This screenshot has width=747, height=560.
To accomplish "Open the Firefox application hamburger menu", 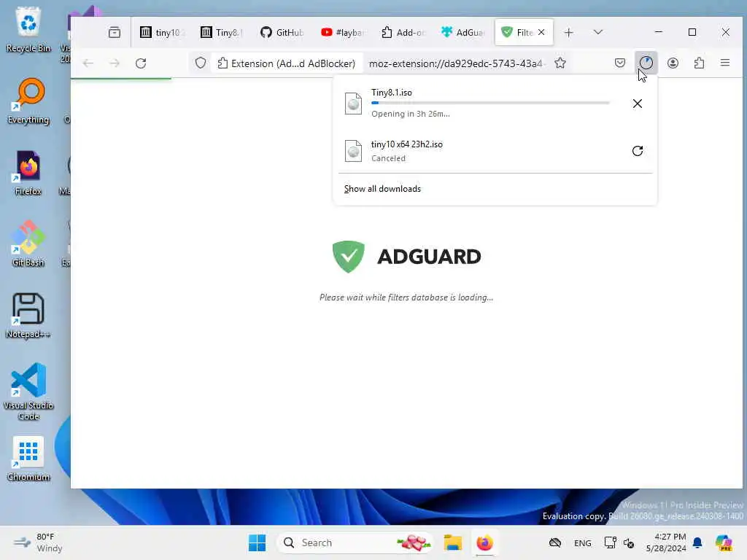I will point(725,63).
